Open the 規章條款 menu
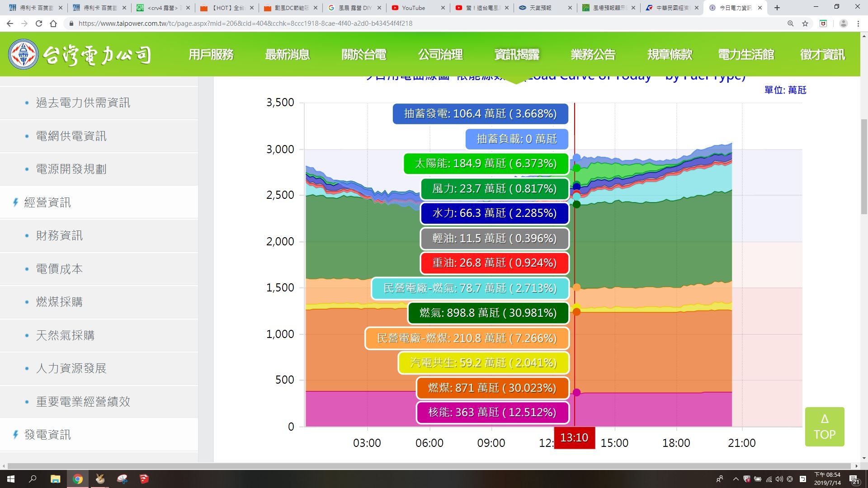Screen dimensions: 868x488 [x=670, y=55]
